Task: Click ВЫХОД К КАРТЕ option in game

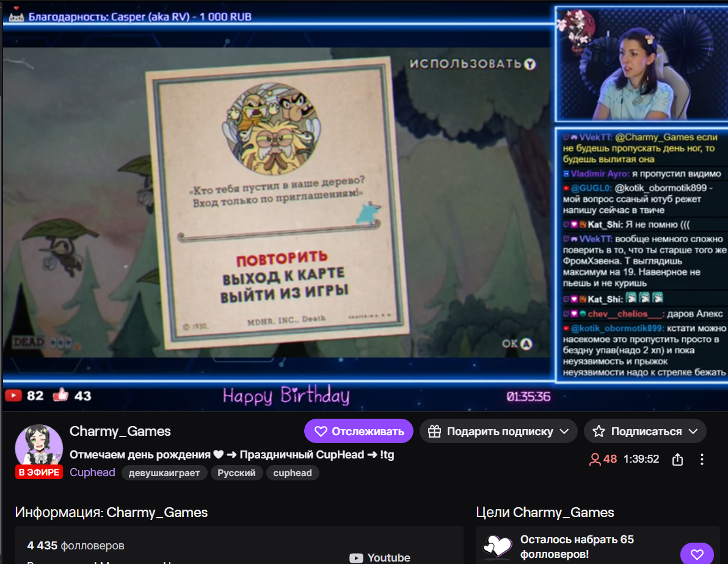Action: click(x=283, y=276)
